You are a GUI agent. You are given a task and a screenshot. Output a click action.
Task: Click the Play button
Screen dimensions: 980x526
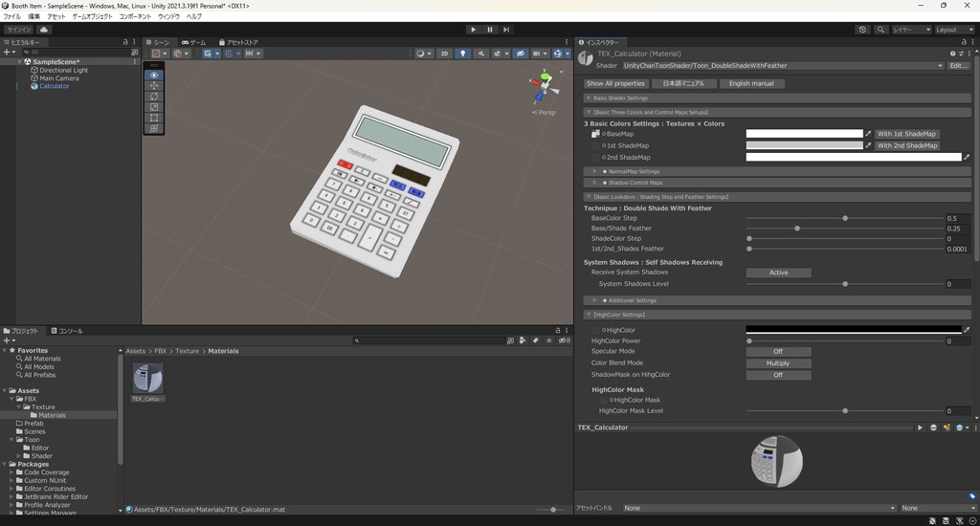point(473,30)
